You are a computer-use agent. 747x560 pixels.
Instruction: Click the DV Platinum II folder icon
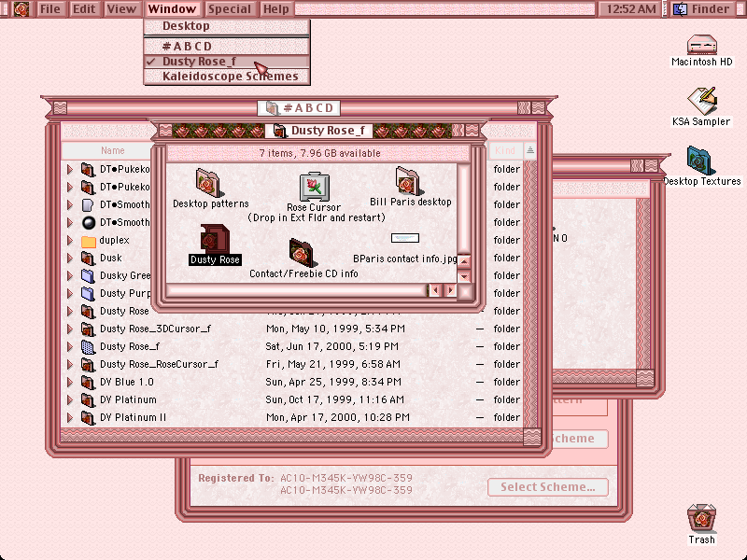(88, 417)
